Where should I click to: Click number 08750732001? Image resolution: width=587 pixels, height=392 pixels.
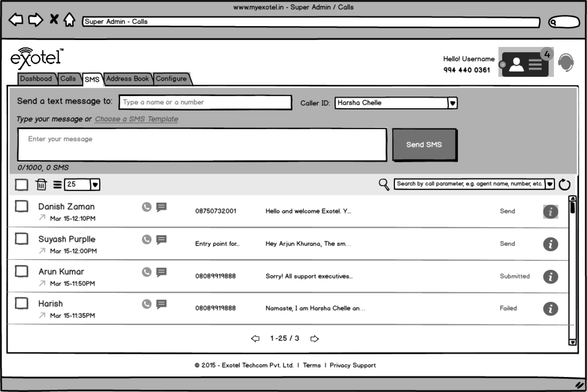pos(216,211)
